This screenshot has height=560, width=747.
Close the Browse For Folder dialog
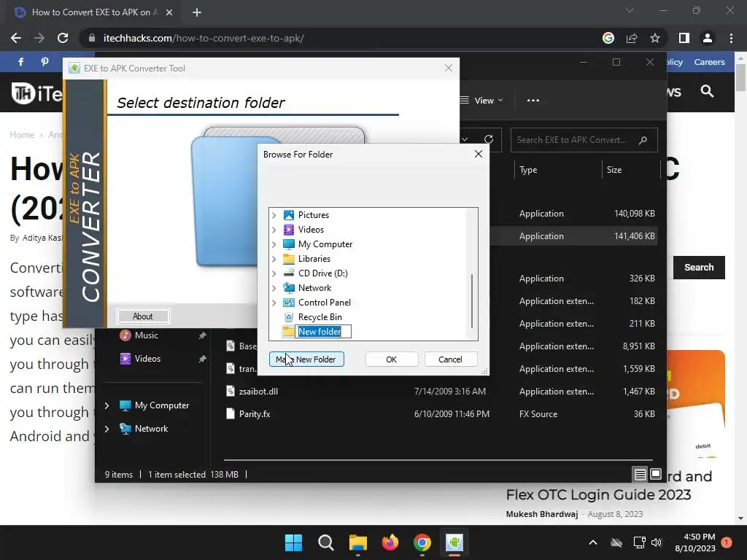click(x=479, y=154)
